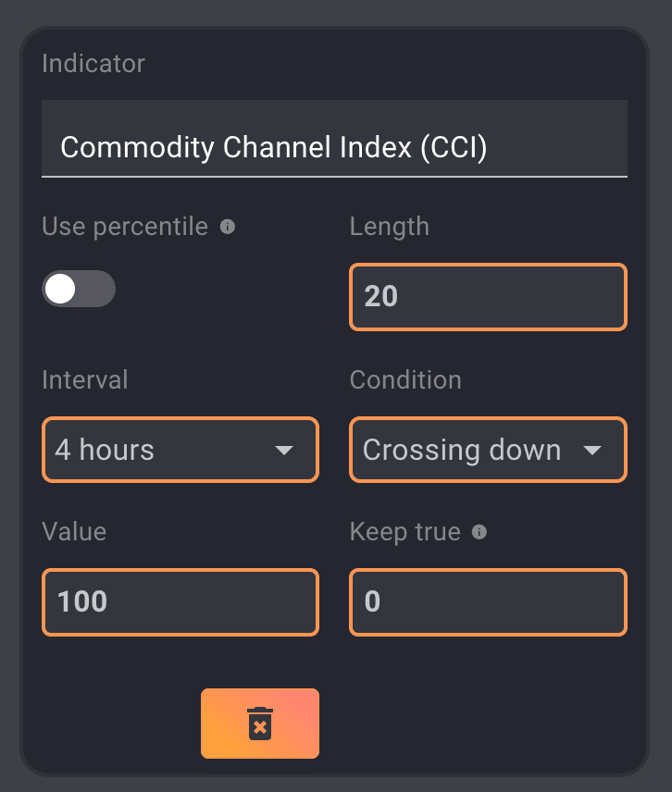This screenshot has width=672, height=792.
Task: Toggle the Use percentile switch
Action: (79, 290)
